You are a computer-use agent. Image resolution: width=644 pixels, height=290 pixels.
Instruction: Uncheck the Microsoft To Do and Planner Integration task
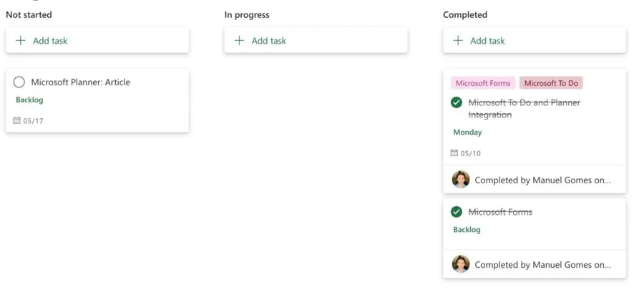457,103
